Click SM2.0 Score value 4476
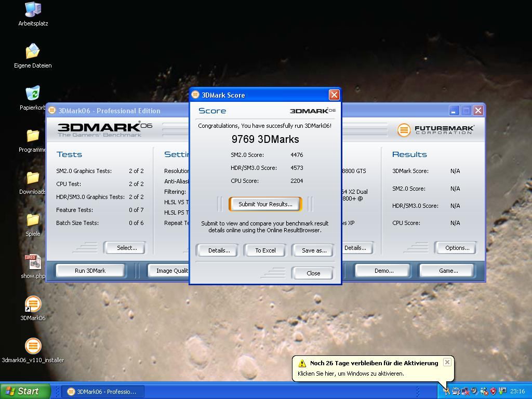532x399 pixels. [x=297, y=155]
